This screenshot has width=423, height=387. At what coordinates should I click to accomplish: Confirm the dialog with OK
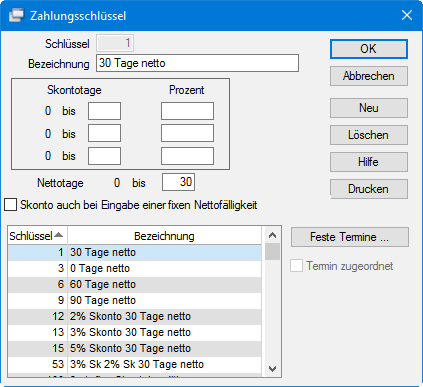point(369,49)
